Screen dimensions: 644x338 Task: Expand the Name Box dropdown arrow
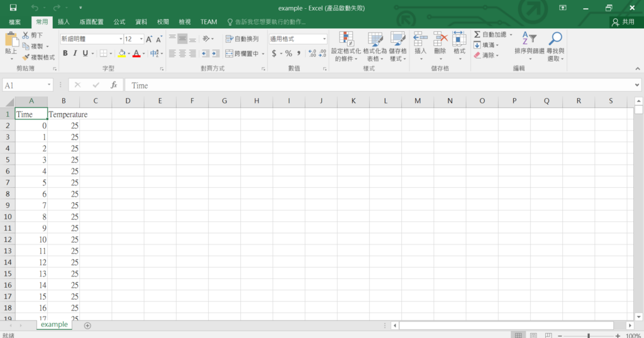(50, 85)
